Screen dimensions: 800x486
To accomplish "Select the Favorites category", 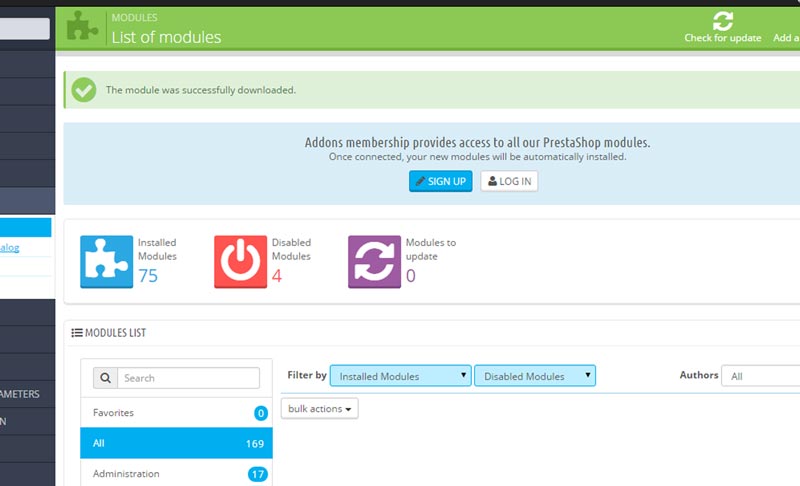I will [177, 413].
